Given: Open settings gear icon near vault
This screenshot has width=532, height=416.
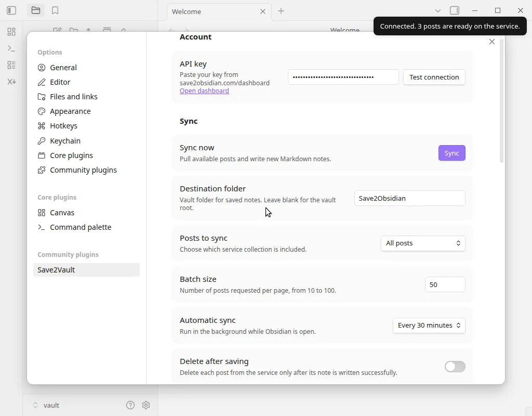Looking at the screenshot, I should tap(146, 405).
